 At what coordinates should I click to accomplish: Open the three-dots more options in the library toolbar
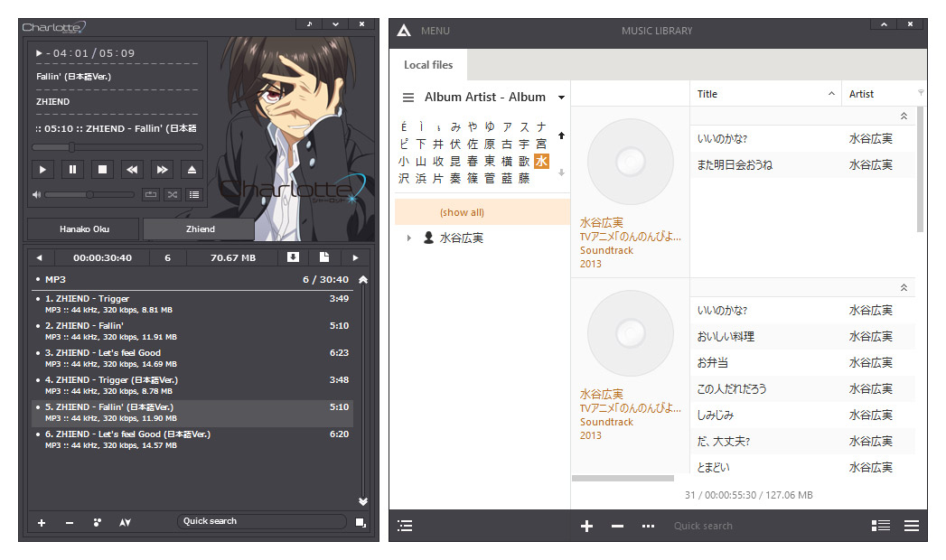pos(648,527)
